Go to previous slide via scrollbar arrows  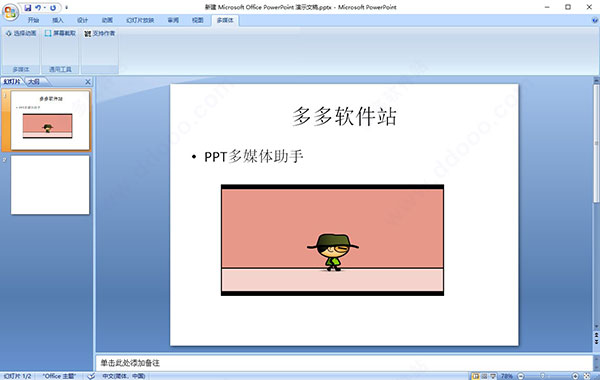point(596,334)
